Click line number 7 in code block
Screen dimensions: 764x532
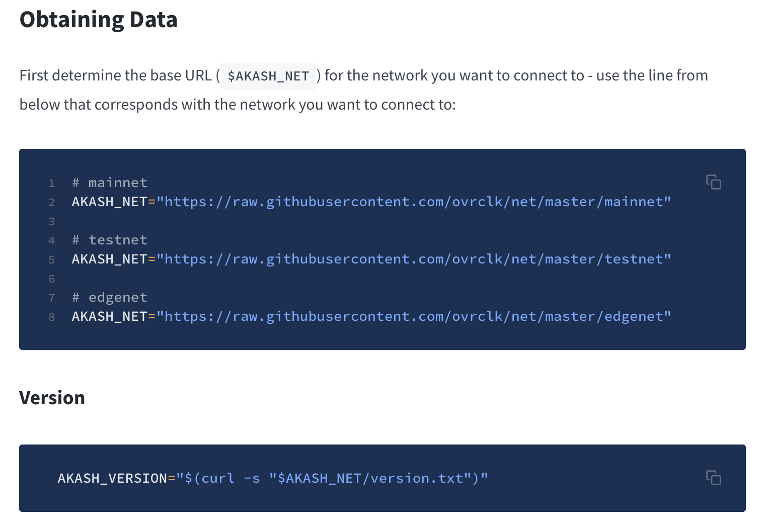pyautogui.click(x=51, y=298)
